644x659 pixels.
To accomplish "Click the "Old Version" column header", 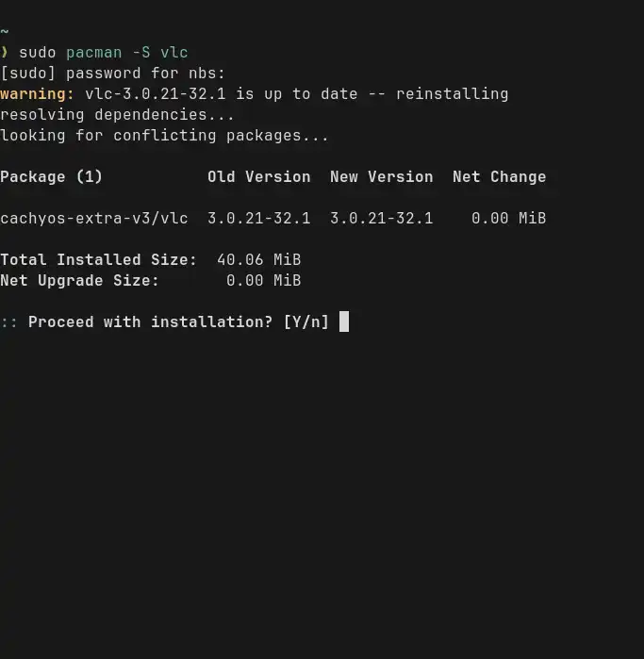I will tap(258, 177).
